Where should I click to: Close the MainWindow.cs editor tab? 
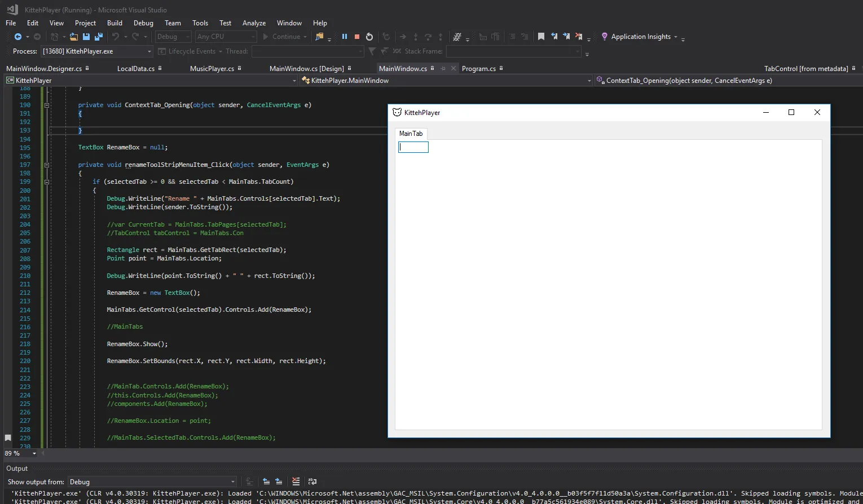453,69
